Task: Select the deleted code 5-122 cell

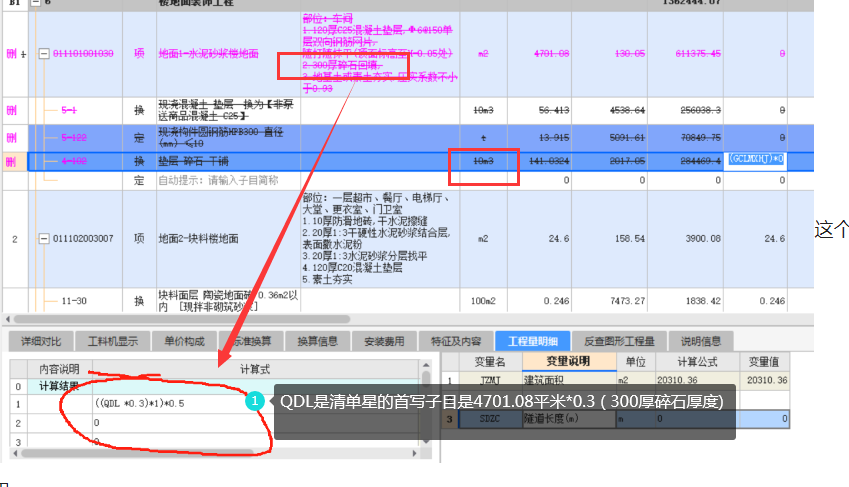Action: 75,138
